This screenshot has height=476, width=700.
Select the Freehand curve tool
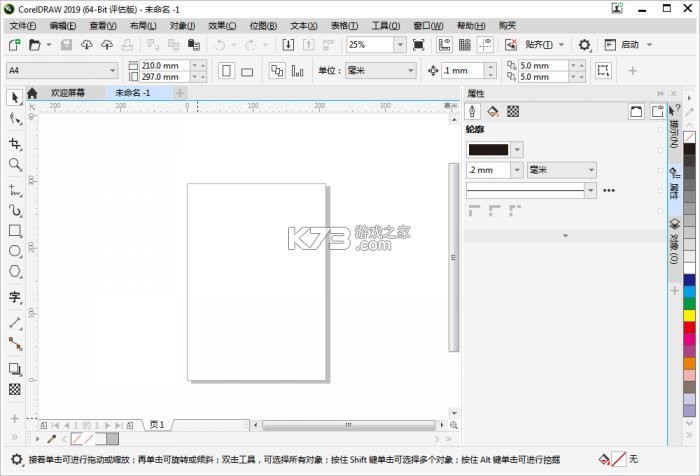(x=15, y=190)
